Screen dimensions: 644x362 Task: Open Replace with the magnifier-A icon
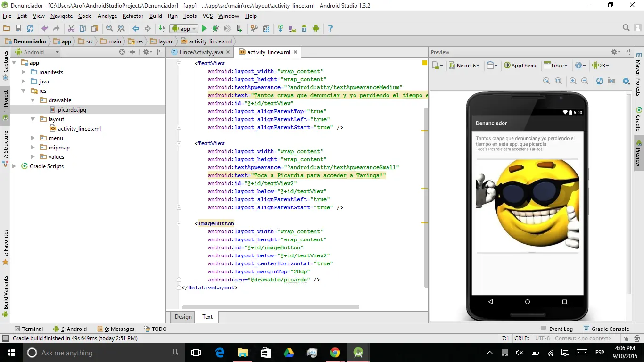click(121, 29)
